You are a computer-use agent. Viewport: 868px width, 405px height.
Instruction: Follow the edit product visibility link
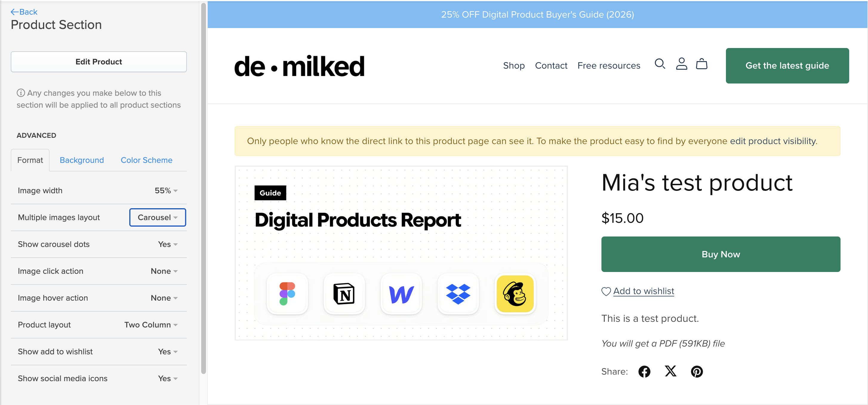coord(773,141)
